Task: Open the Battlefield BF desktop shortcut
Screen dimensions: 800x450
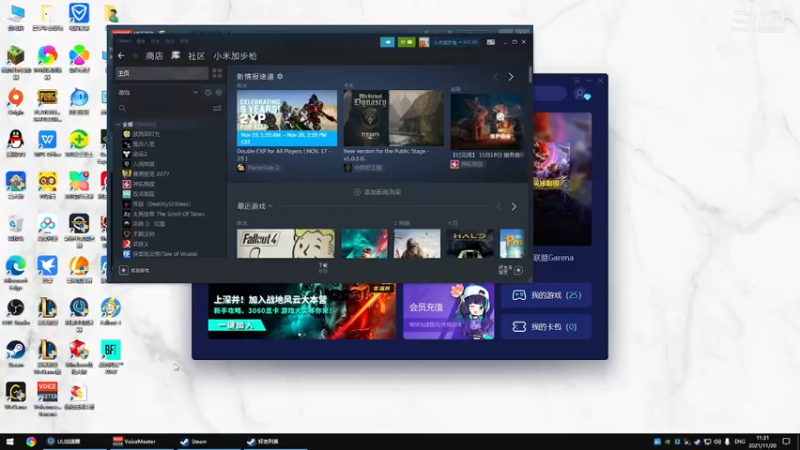Action: [x=111, y=356]
